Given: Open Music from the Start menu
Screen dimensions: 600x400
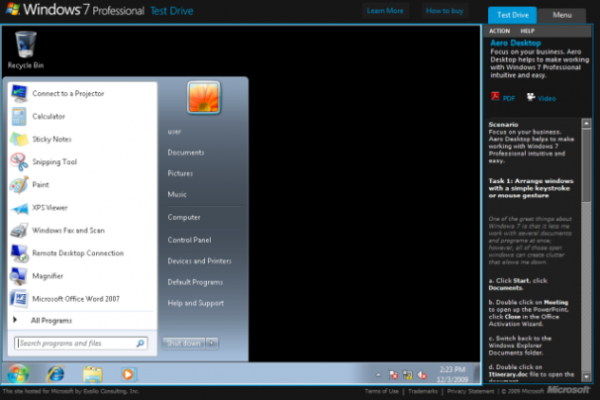Looking at the screenshot, I should (177, 194).
